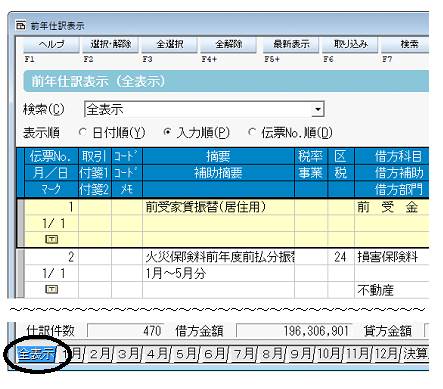
Task: Switch to 7月 tab
Action: (x=242, y=354)
